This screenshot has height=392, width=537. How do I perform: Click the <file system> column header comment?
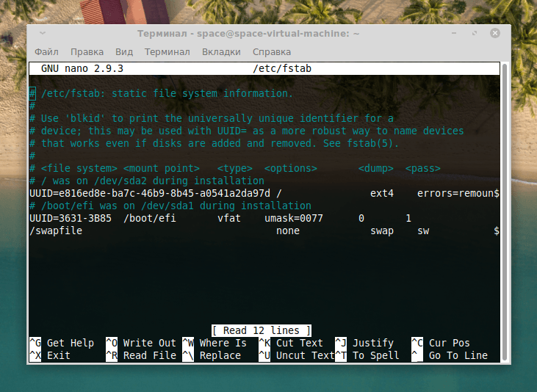click(x=79, y=168)
